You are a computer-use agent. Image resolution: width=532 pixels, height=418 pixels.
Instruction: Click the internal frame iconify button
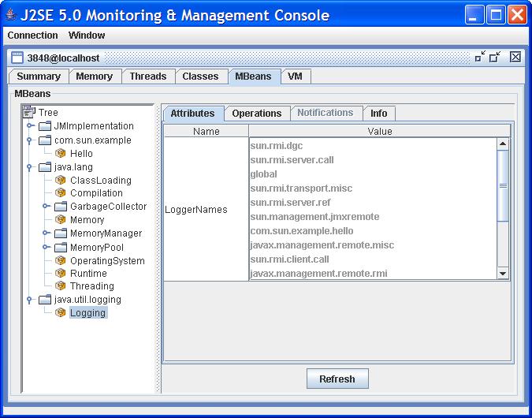(480, 57)
